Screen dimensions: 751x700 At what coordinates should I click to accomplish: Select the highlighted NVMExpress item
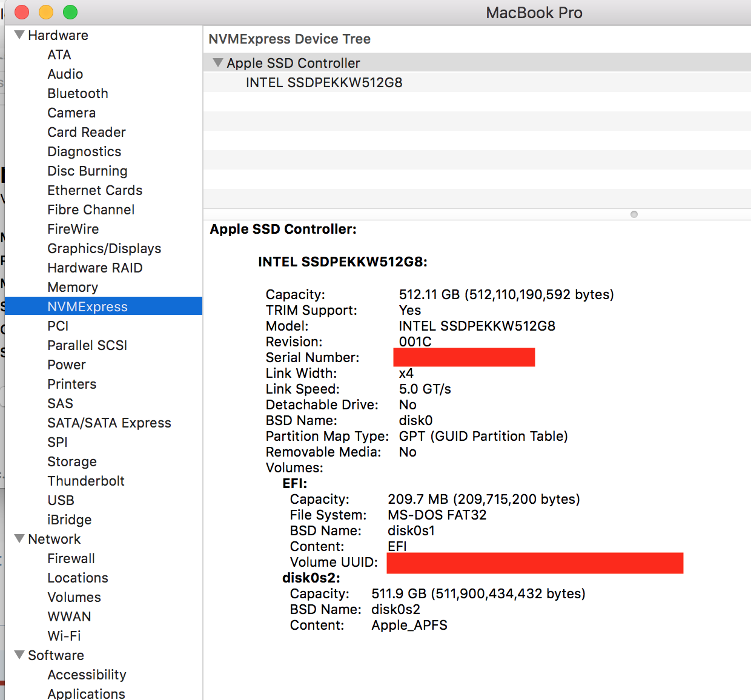click(x=104, y=306)
